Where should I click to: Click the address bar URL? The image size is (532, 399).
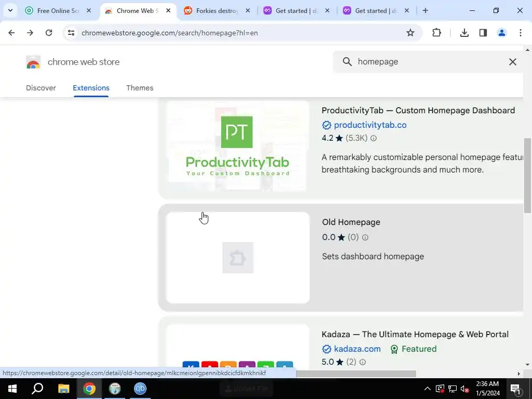[170, 33]
